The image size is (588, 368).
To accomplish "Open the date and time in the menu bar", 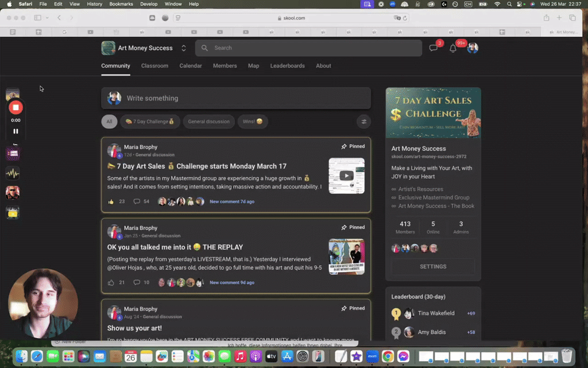I will pos(560,4).
